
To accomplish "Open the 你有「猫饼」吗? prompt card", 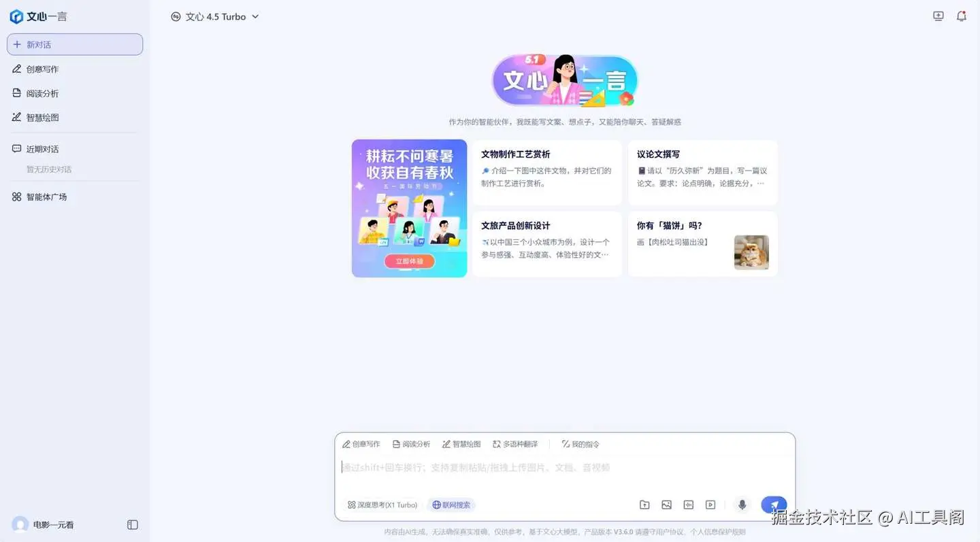I will point(702,244).
